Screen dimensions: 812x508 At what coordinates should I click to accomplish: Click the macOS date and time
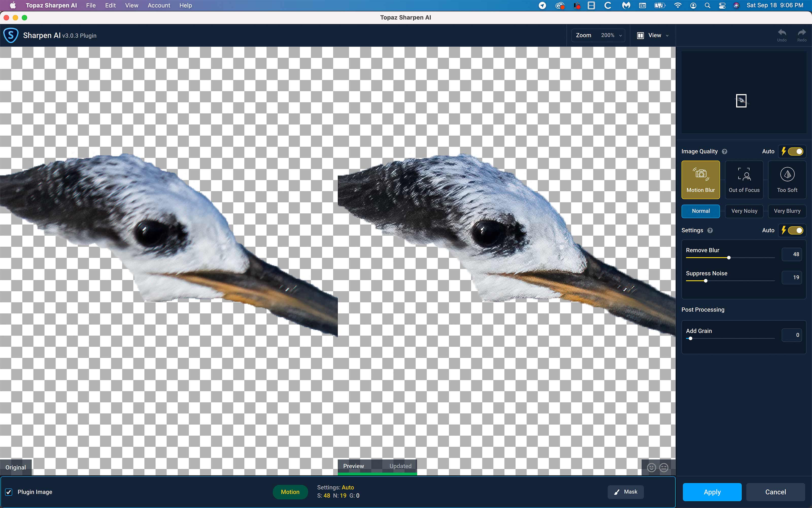click(x=775, y=5)
